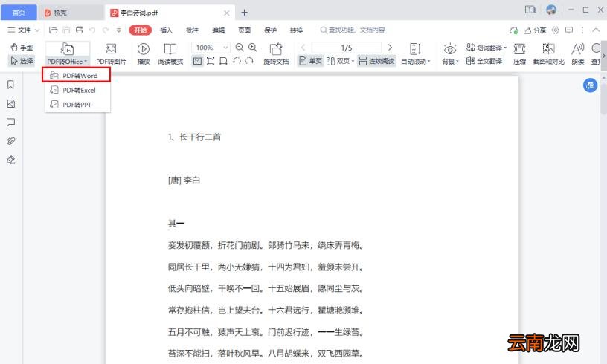Viewport: 607px width, 364px height.
Task: Click the redo arrow icon
Action: coord(106,30)
